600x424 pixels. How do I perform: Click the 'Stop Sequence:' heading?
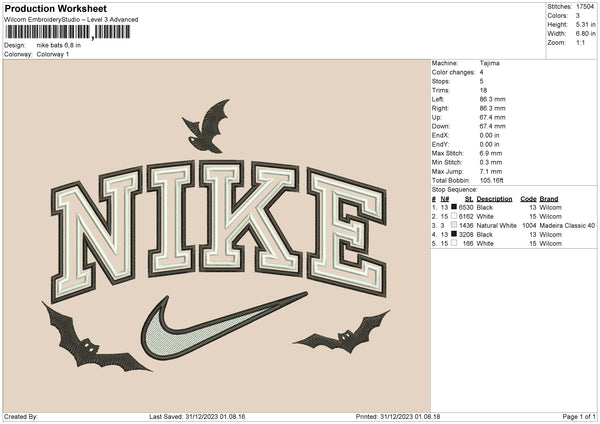click(455, 190)
